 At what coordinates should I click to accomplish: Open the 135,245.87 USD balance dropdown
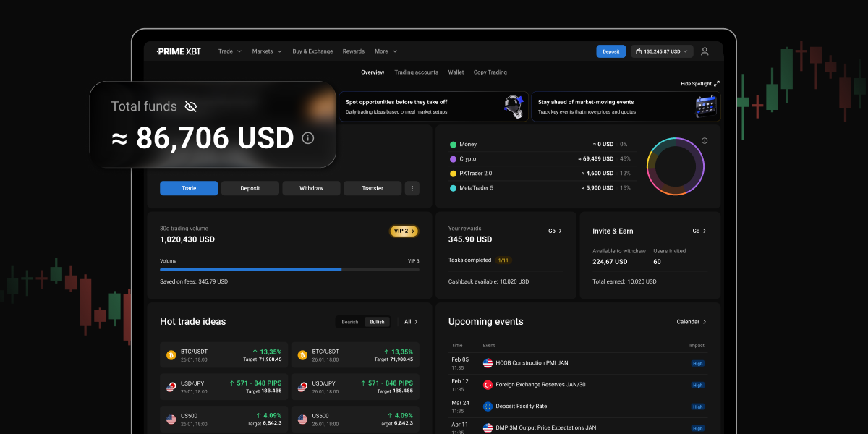(x=662, y=51)
